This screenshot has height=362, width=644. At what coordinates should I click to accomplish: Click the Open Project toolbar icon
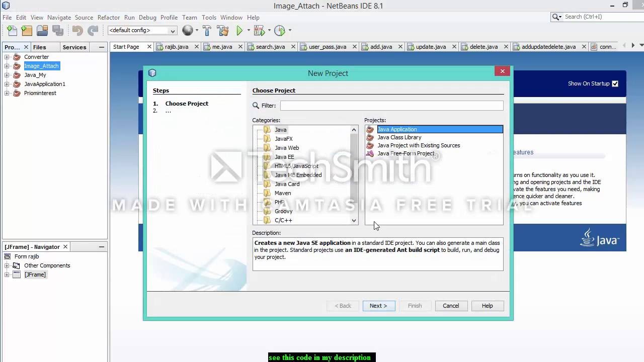tap(42, 31)
